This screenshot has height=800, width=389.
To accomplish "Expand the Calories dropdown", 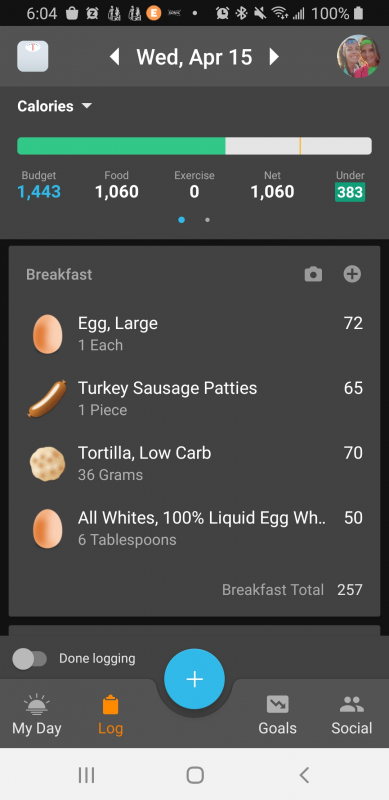I will coord(55,106).
